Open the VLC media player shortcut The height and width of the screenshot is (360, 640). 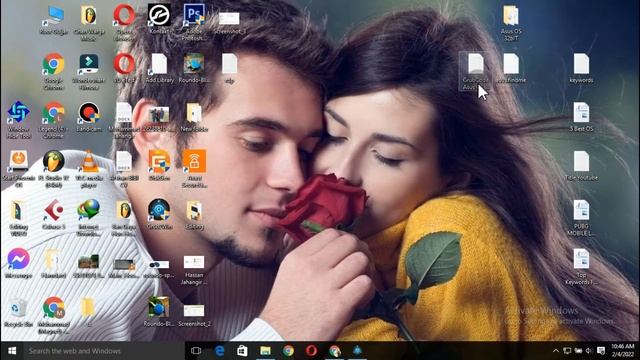coord(89,169)
